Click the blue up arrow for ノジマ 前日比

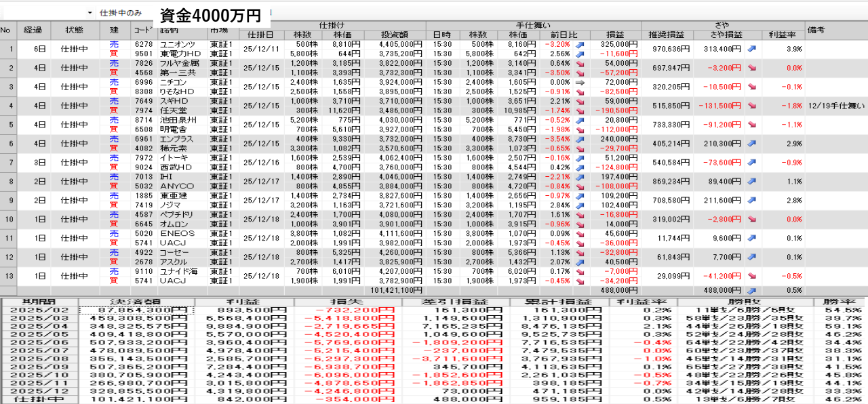580,205
